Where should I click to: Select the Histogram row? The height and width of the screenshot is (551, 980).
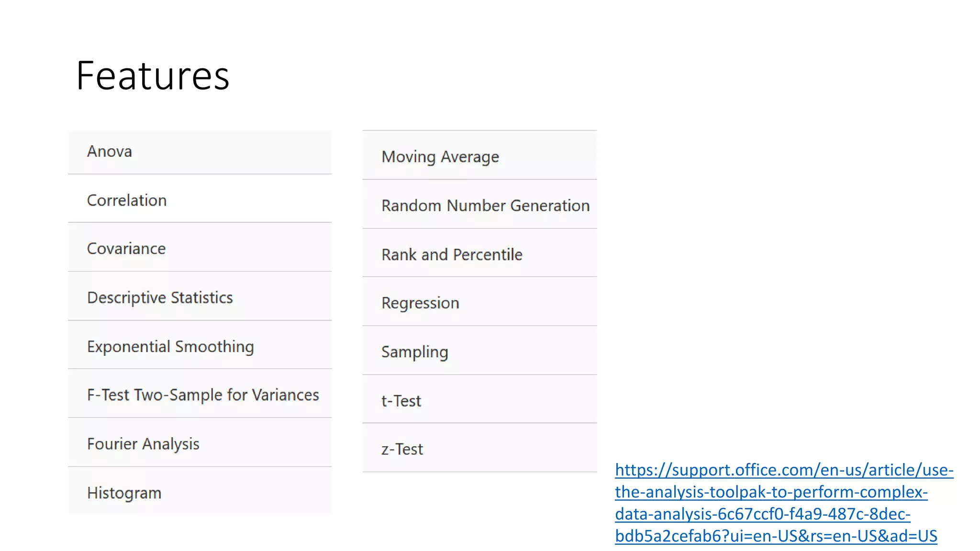[x=200, y=491]
